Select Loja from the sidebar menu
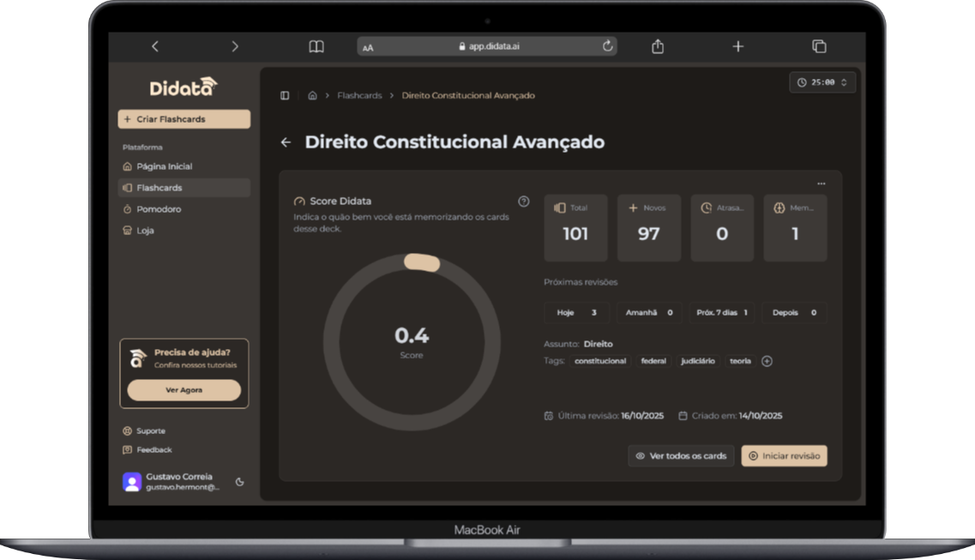This screenshot has height=560, width=975. click(145, 231)
